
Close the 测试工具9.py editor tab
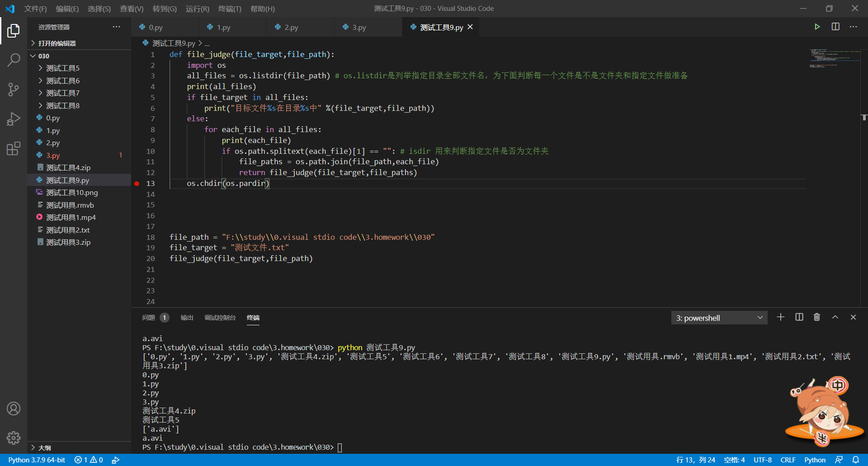(470, 27)
